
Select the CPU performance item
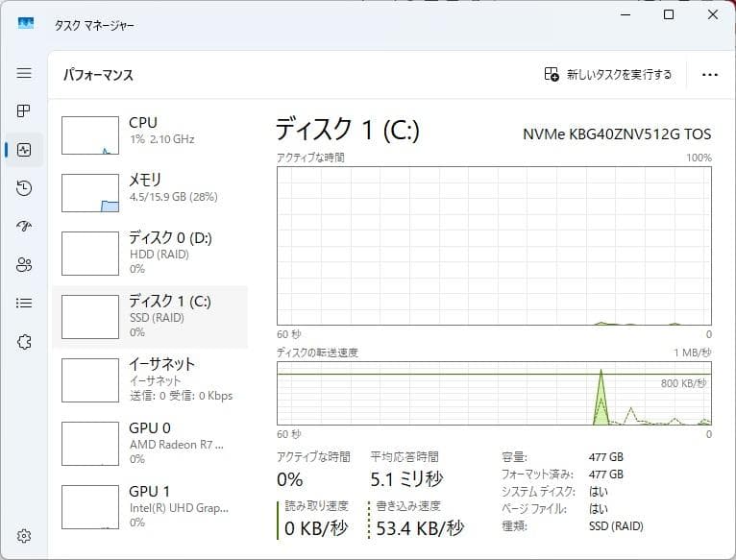pyautogui.click(x=150, y=135)
